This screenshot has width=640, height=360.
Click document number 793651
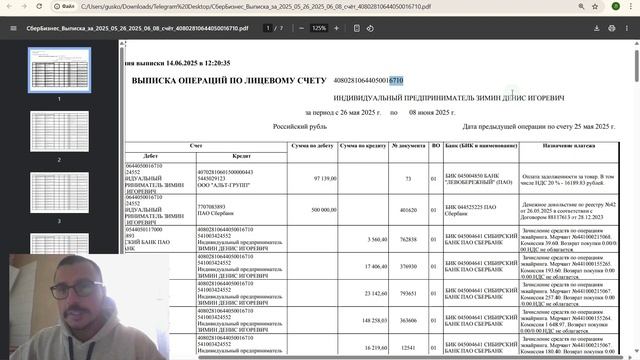point(408,293)
